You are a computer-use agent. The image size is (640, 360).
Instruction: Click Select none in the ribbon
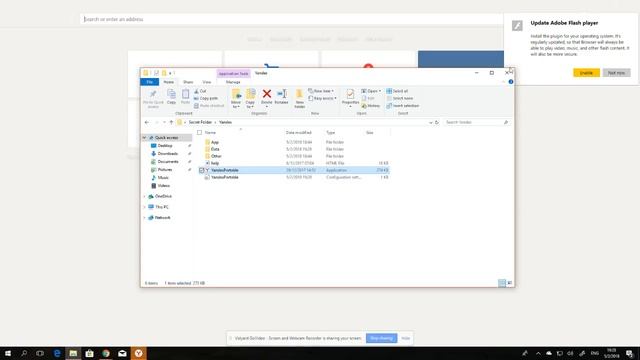(x=400, y=98)
